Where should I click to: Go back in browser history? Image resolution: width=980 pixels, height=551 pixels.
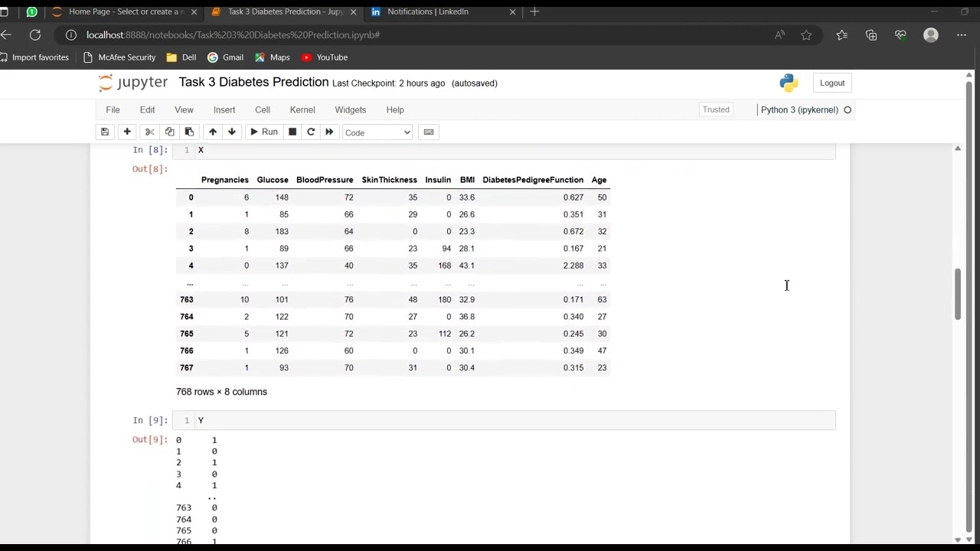point(6,34)
